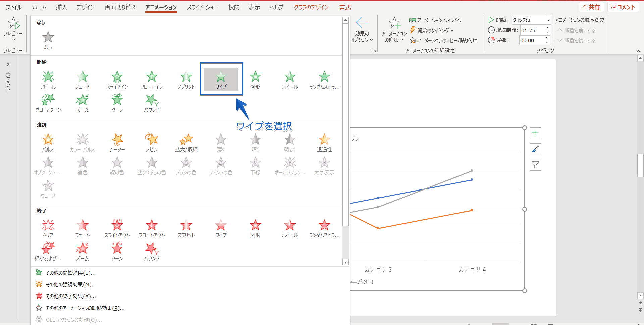Open その他の終了効果 menu entry
The image size is (644, 325).
(x=190, y=296)
